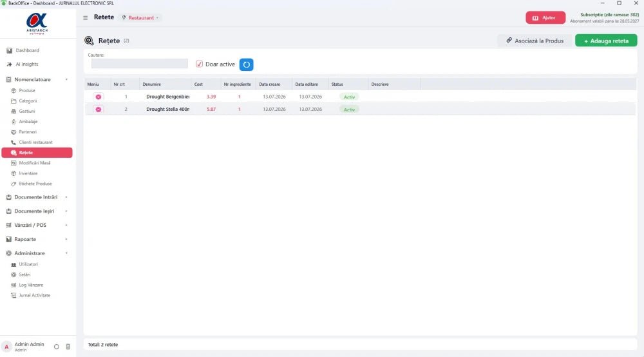
Task: Click the Total: 2 retete footer text
Action: click(x=102, y=345)
